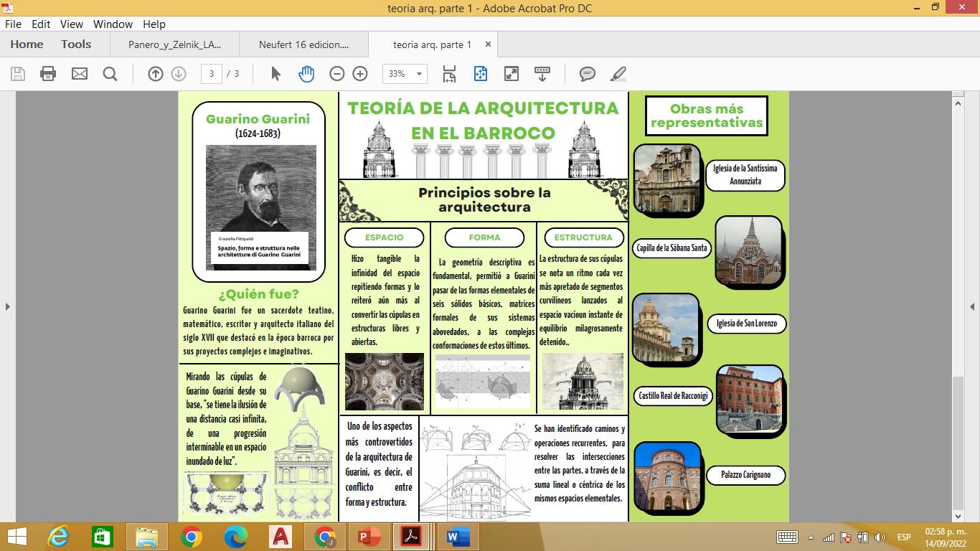Click the 'Iglesia de San Lorenzo' label
This screenshot has width=980, height=551.
click(x=746, y=324)
